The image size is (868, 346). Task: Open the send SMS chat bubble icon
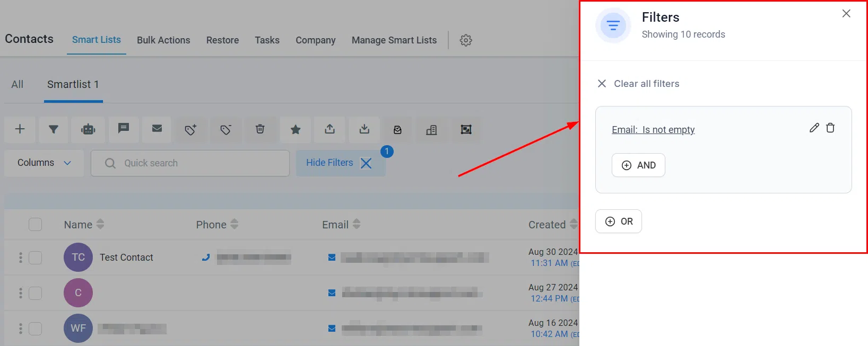click(x=123, y=129)
